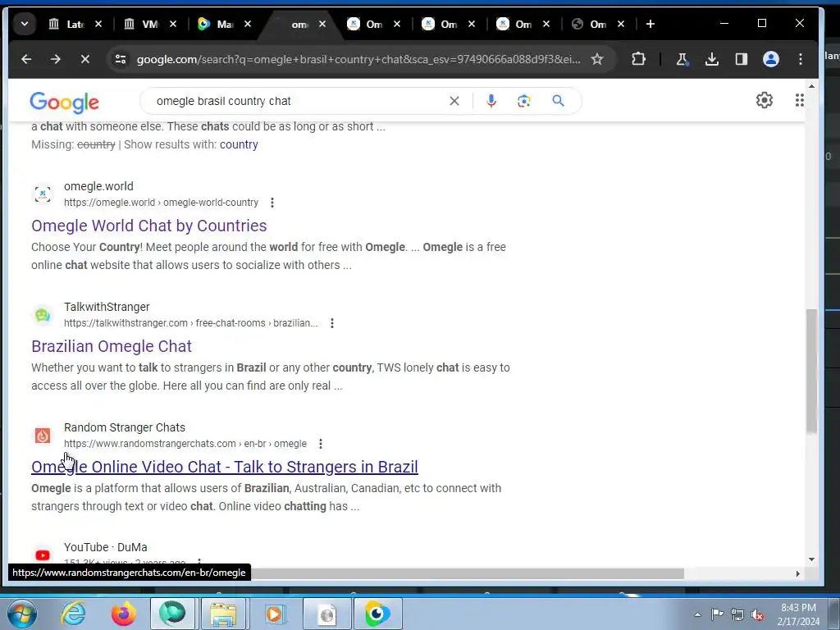Launch Internet Explorer from taskbar
The width and height of the screenshot is (840, 630).
click(x=73, y=614)
